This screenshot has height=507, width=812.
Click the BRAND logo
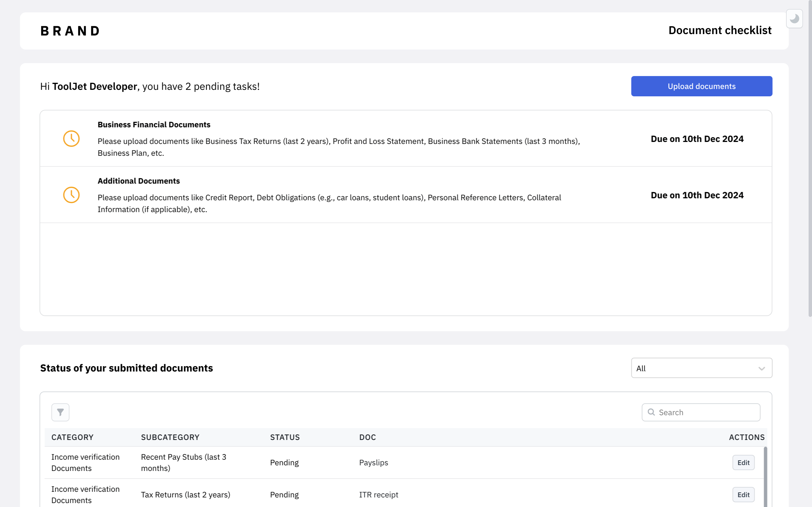click(x=70, y=31)
